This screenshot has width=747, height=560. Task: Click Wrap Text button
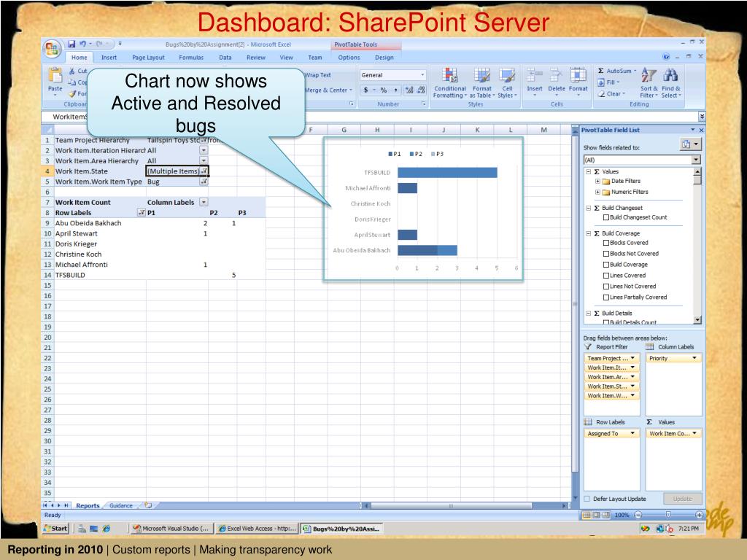point(318,75)
